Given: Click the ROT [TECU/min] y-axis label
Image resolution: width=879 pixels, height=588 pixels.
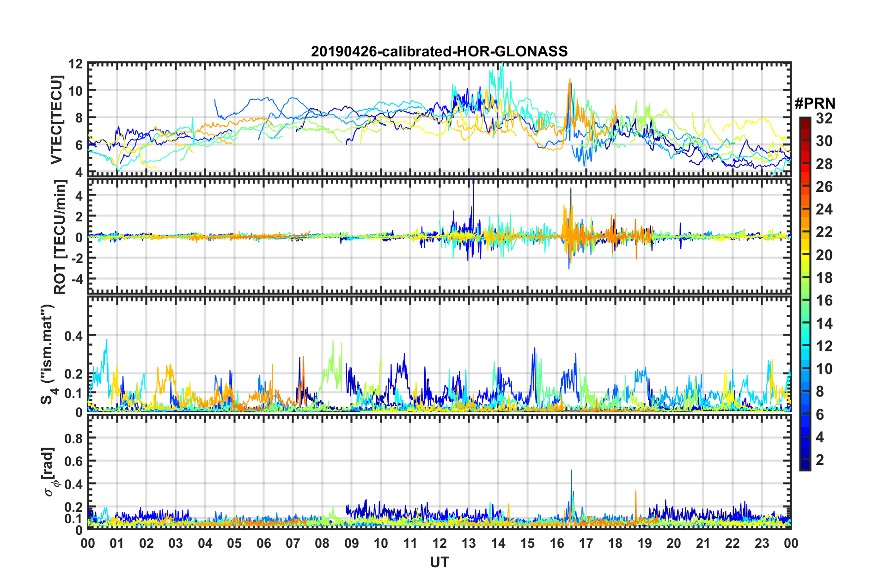Looking at the screenshot, I should pyautogui.click(x=60, y=237).
